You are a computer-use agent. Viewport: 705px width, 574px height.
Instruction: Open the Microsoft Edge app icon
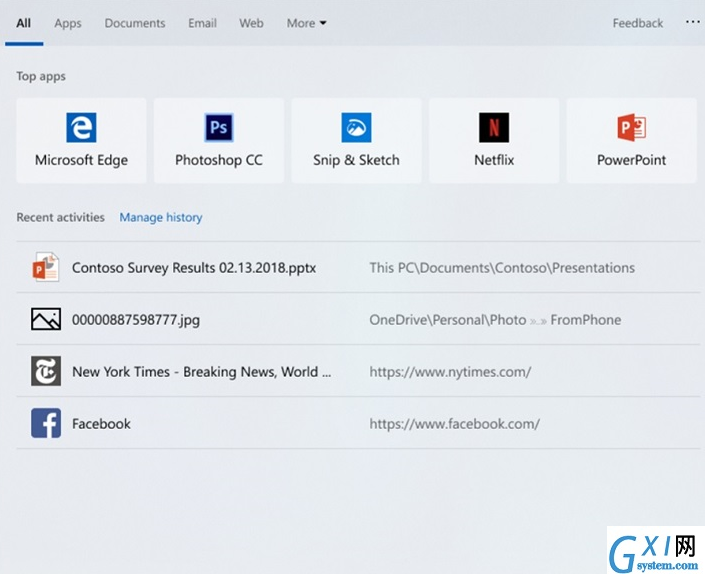click(x=81, y=128)
